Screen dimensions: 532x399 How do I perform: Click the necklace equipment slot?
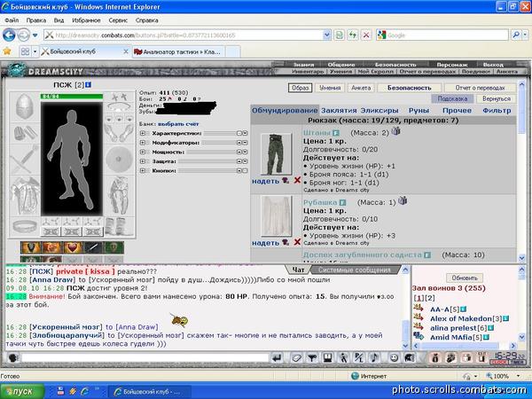(x=119, y=107)
